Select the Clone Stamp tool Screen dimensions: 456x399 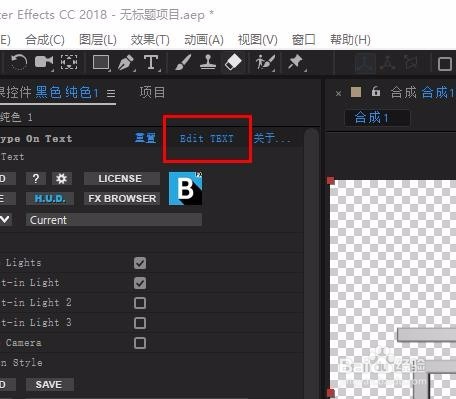(208, 62)
